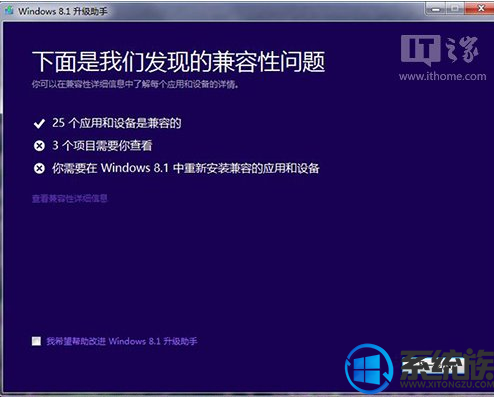The image size is (494, 397).
Task: Close the Windows 8.1 升级助手 window
Action: [480, 9]
